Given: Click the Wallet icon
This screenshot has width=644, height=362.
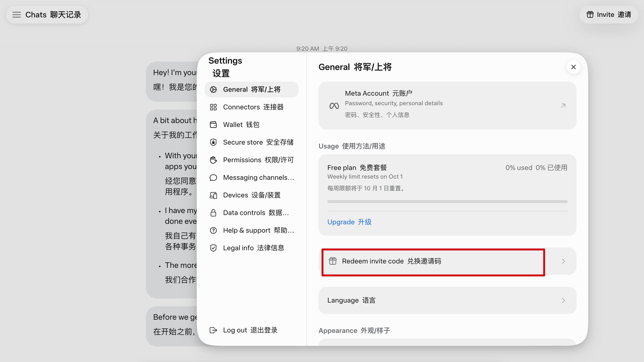Looking at the screenshot, I should 213,125.
